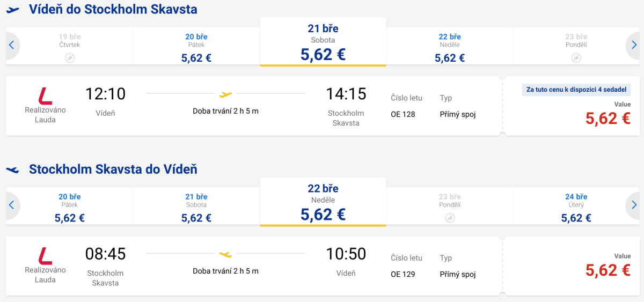
Task: Show later outbound dates with right arrow
Action: coord(634,46)
